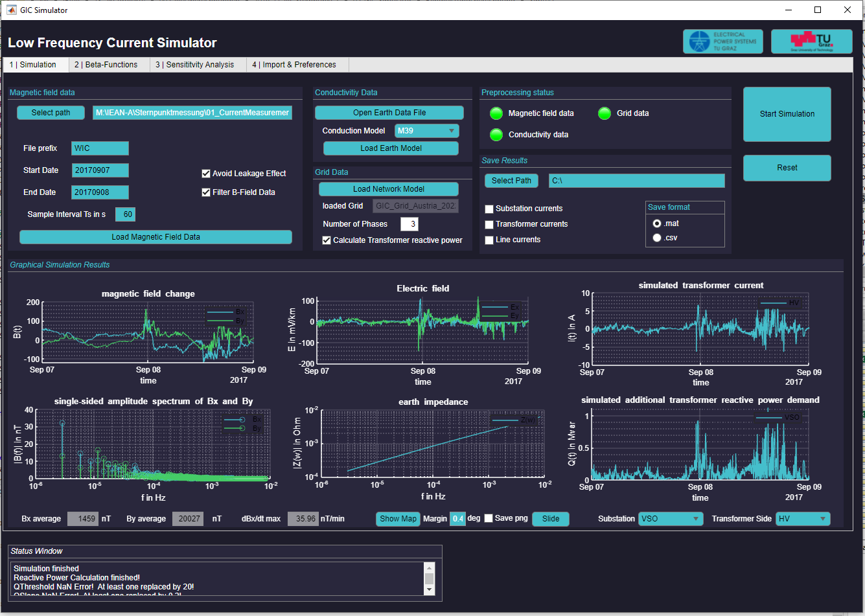
Task: Toggle the Filter B-Field Data checkbox
Action: (x=206, y=192)
